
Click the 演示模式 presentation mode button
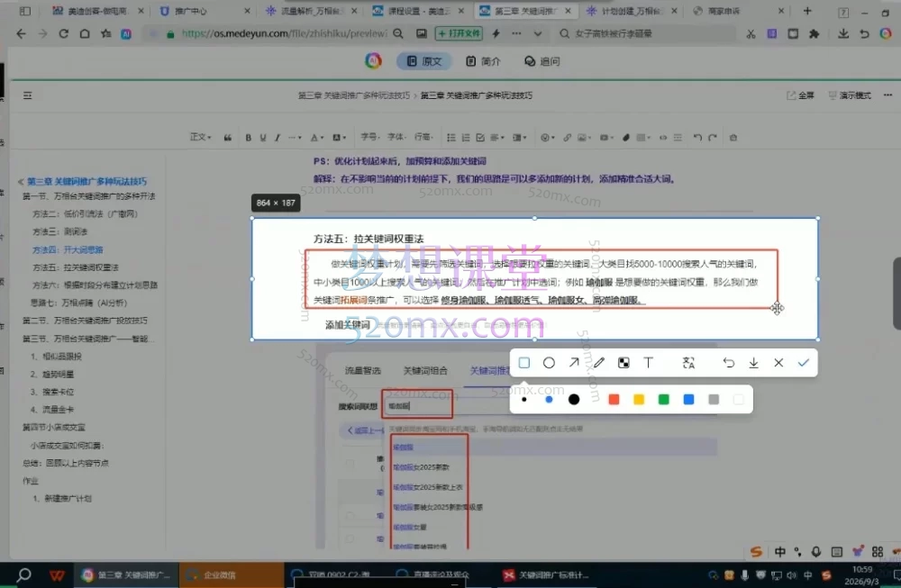(850, 95)
